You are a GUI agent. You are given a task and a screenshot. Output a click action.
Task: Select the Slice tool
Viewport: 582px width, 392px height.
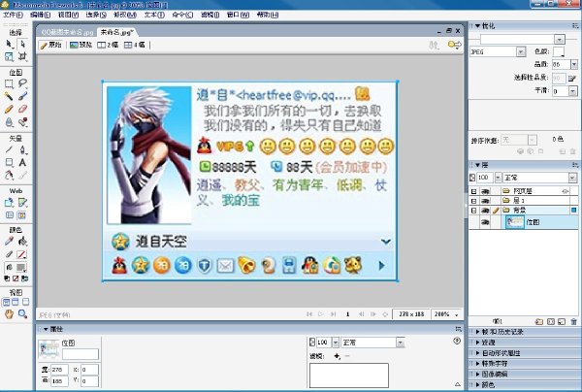(22, 203)
